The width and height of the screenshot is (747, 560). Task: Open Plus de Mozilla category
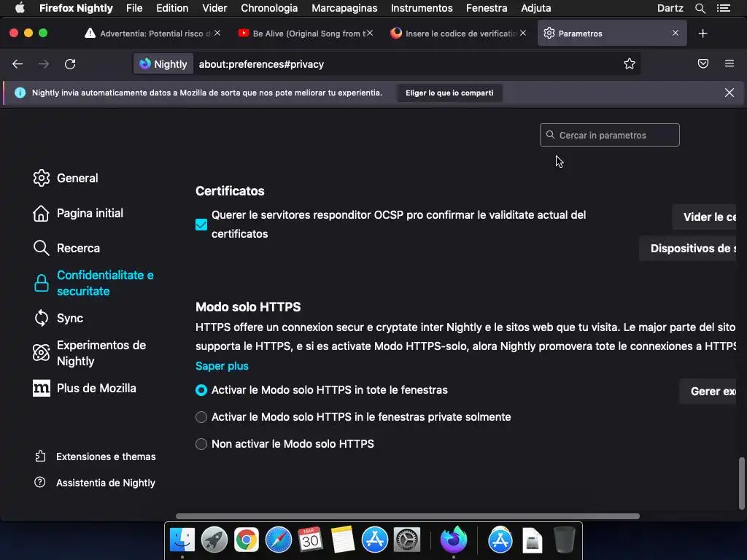pos(85,388)
